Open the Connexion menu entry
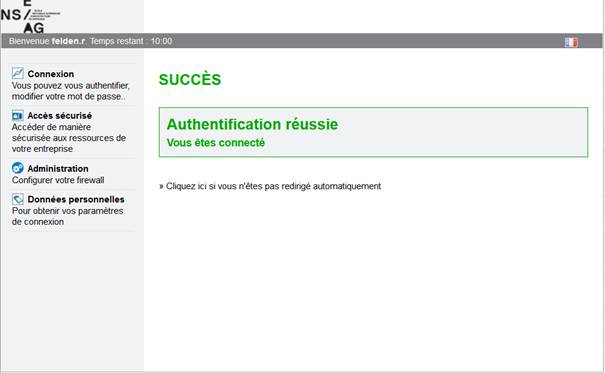605x373 pixels. 51,74
